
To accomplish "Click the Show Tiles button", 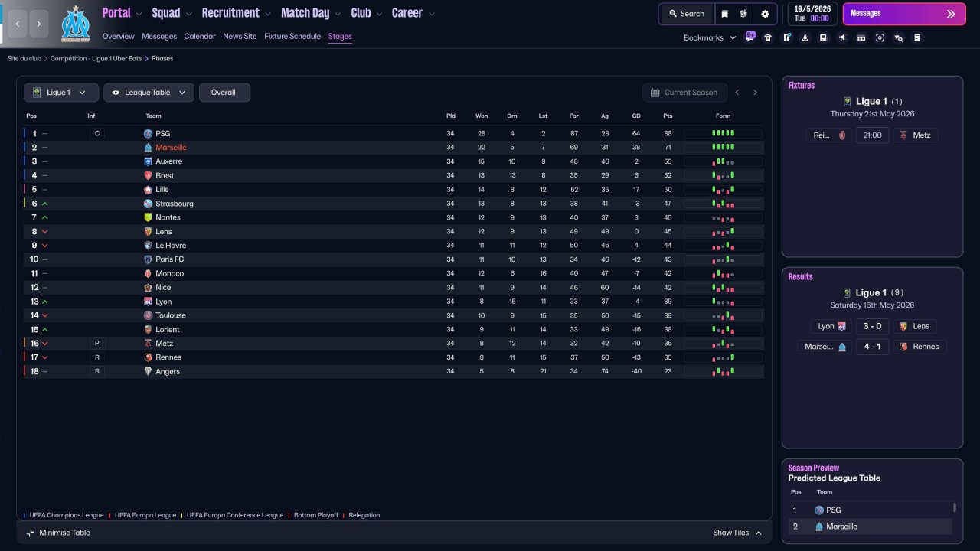I will pyautogui.click(x=737, y=533).
